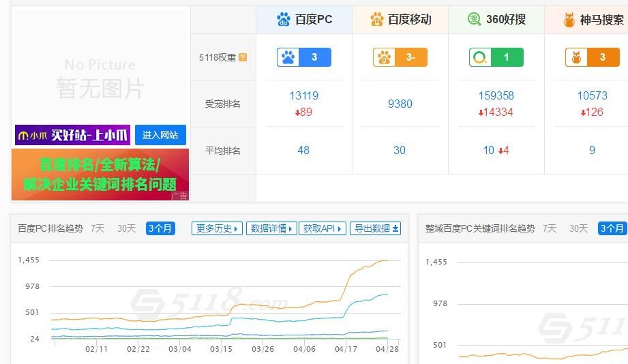The image size is (628, 364).
Task: Open the 5118权重 help question mark icon
Action: point(243,57)
